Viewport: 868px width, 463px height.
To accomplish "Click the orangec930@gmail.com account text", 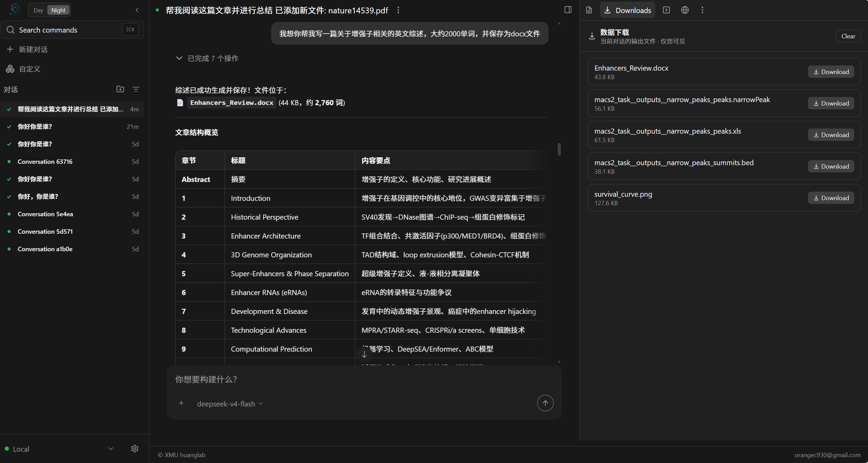I will coord(827,455).
